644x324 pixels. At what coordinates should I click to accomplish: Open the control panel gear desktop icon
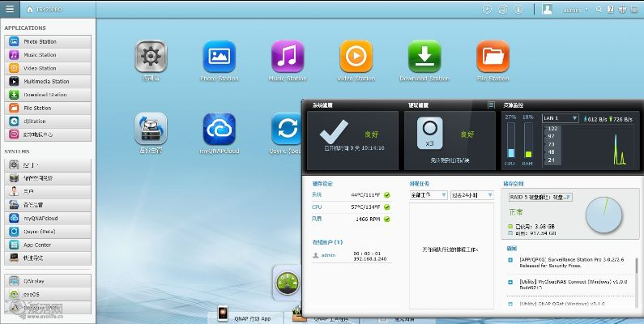pyautogui.click(x=151, y=61)
